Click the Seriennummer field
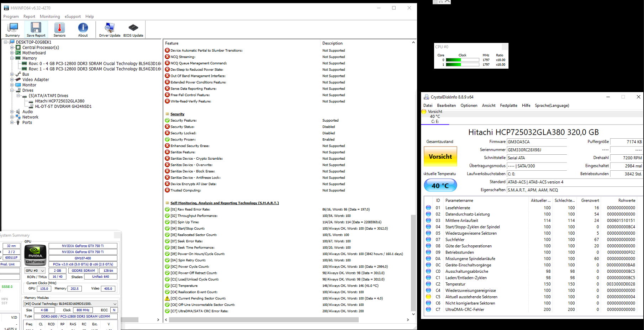The height and width of the screenshot is (330, 644). [537, 150]
